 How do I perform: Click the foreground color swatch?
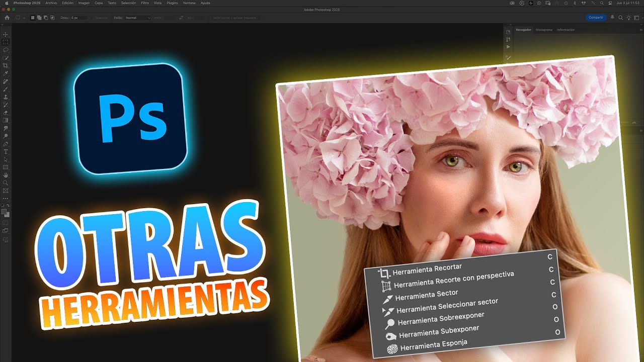pyautogui.click(x=5, y=212)
